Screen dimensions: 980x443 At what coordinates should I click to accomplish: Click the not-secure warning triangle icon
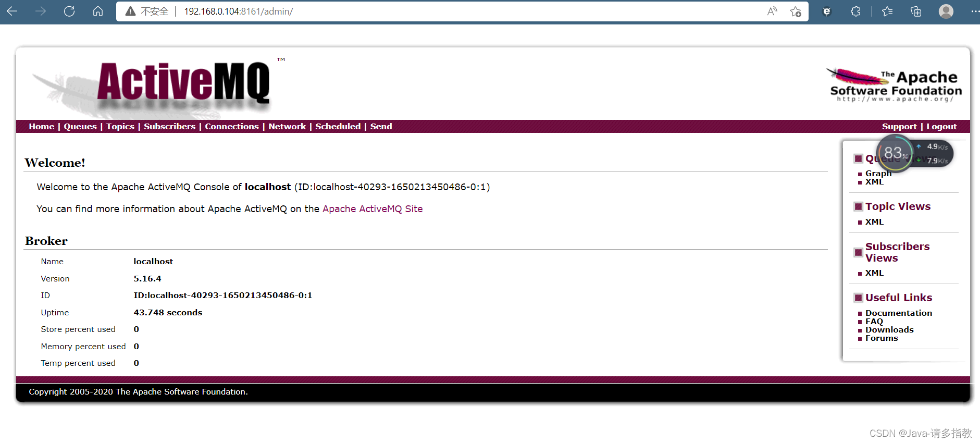pyautogui.click(x=131, y=11)
